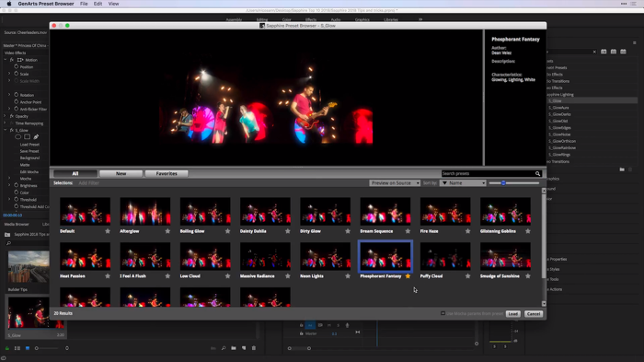Toggle Anti-flicker Filter stopwatch icon
Viewport: 644px width, 362px height.
tap(17, 109)
